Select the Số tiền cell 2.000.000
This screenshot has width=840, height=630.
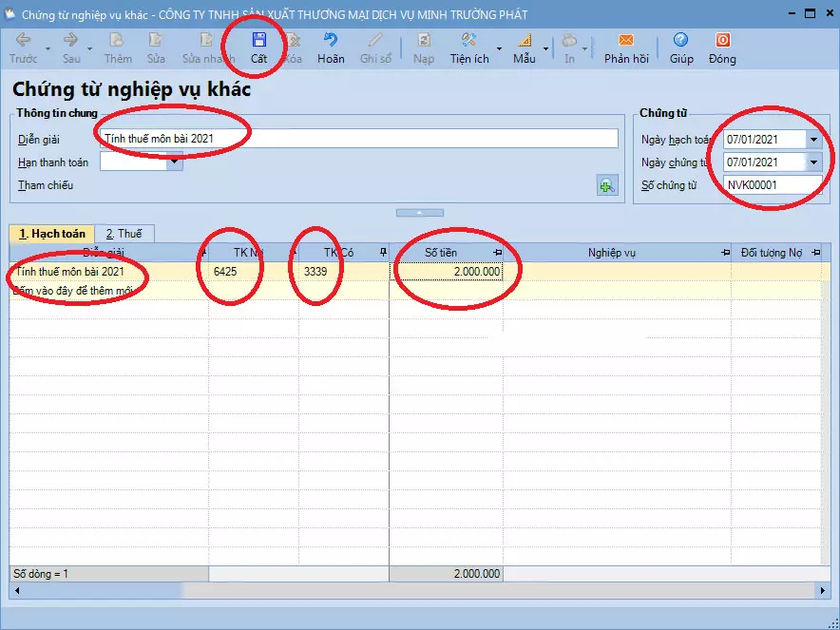[447, 272]
